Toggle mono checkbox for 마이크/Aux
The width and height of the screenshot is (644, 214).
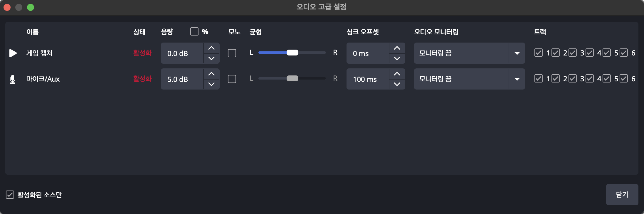(x=232, y=79)
